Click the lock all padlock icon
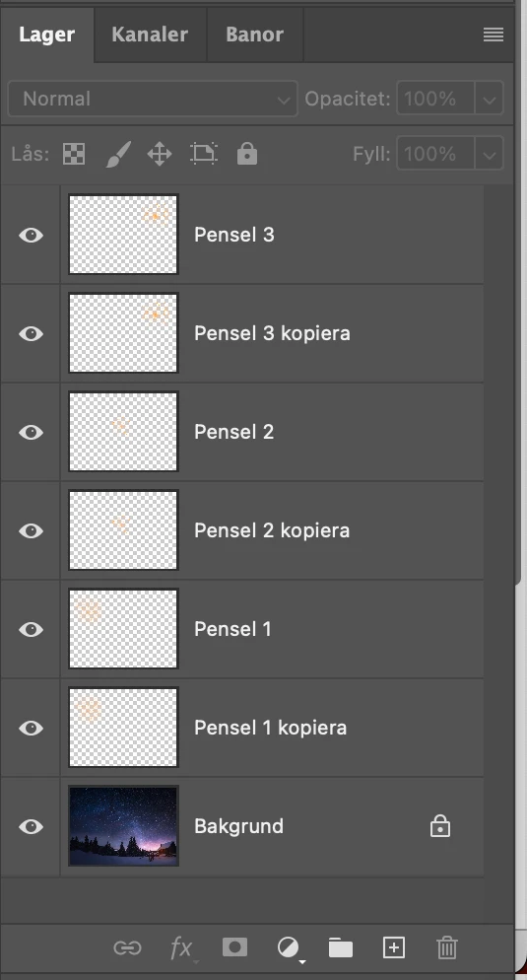The width and height of the screenshot is (527, 980). pos(247,153)
